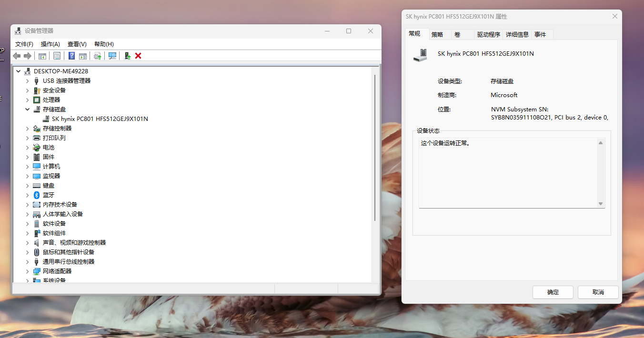
Task: Click the Forward navigation arrow
Action: click(27, 56)
